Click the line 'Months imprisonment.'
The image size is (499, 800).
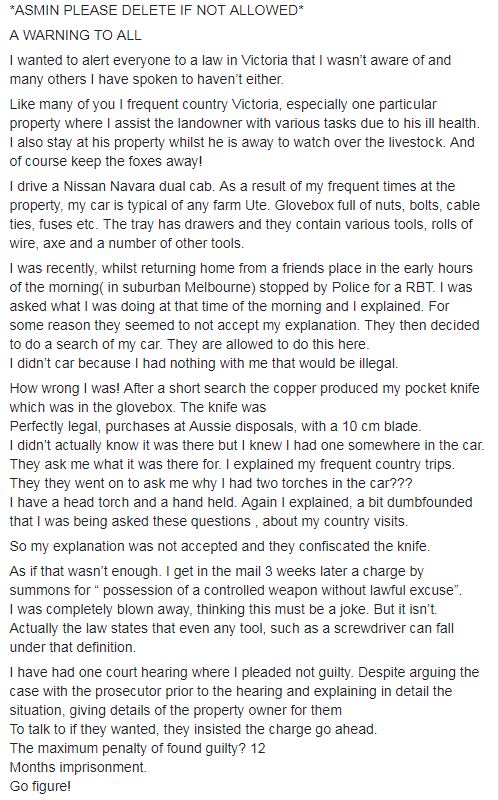pos(78,767)
